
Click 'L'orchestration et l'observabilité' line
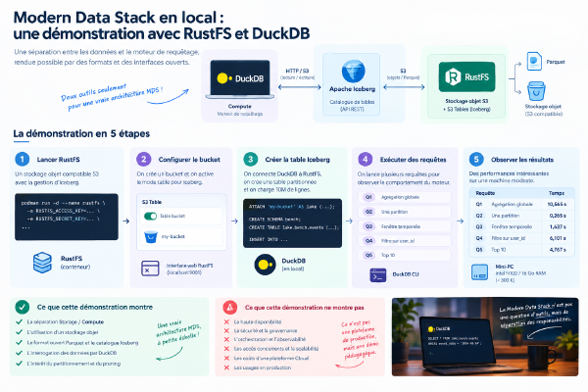click(270, 339)
